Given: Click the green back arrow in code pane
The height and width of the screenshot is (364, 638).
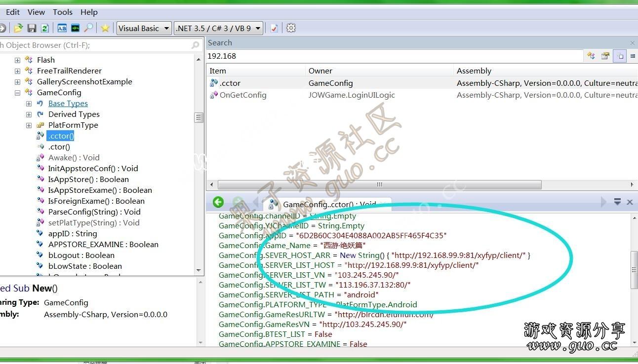Looking at the screenshot, I should point(218,202).
